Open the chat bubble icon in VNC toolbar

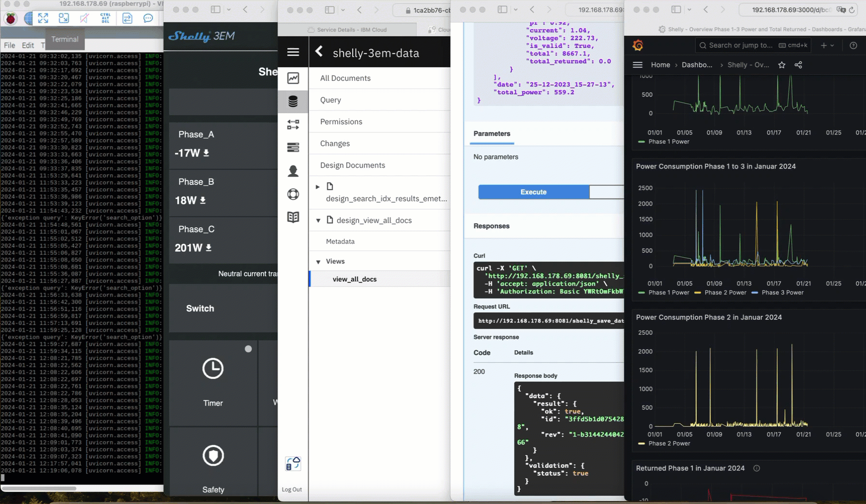coord(148,18)
